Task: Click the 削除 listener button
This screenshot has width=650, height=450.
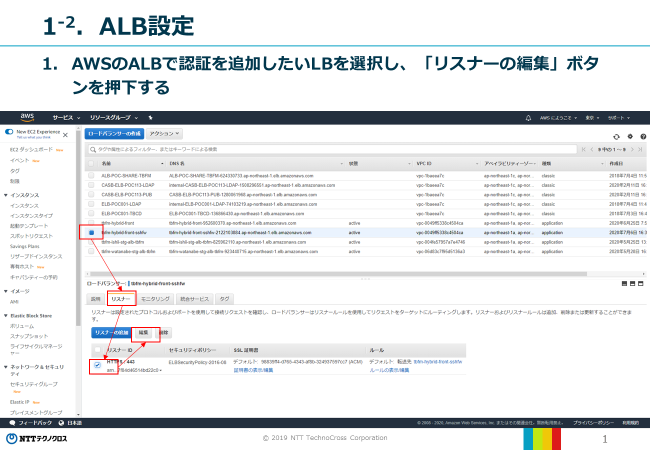Action: (164, 333)
